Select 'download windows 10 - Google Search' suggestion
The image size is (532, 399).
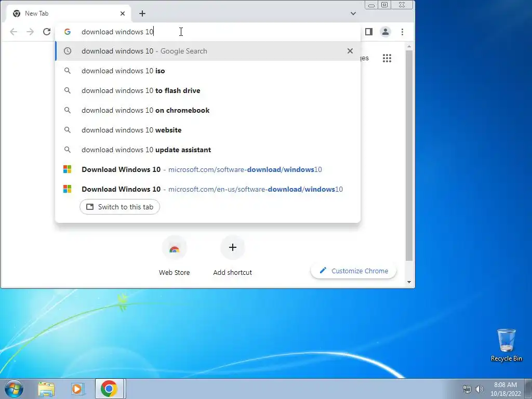[208, 51]
